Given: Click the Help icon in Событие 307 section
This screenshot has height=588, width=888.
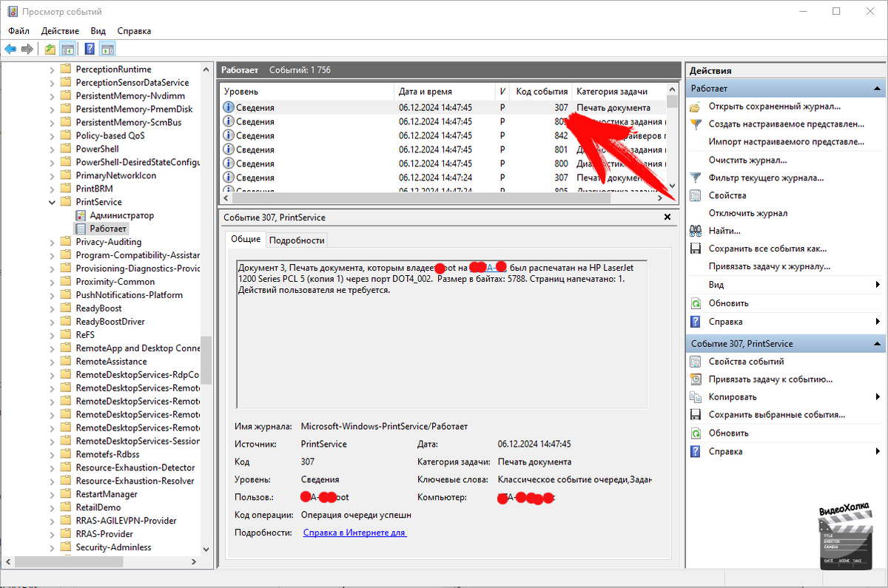Looking at the screenshot, I should point(695,451).
